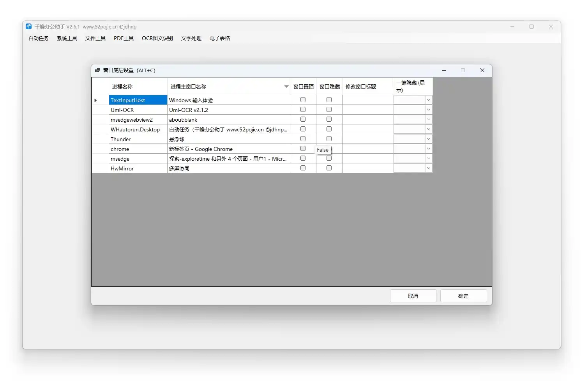This screenshot has width=588, height=381.
Task: Select the HwMirror process cell
Action: click(x=138, y=168)
